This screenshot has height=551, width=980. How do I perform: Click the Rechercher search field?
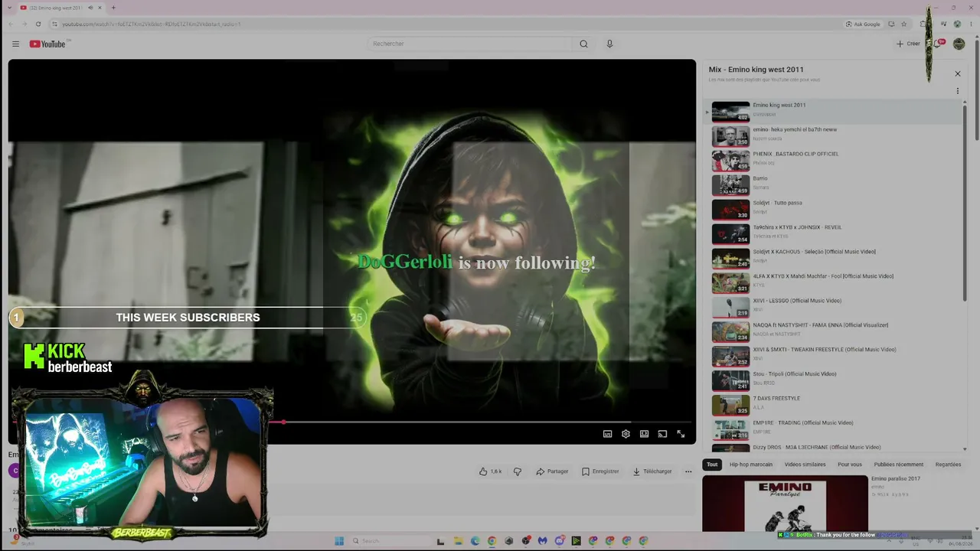click(x=469, y=44)
